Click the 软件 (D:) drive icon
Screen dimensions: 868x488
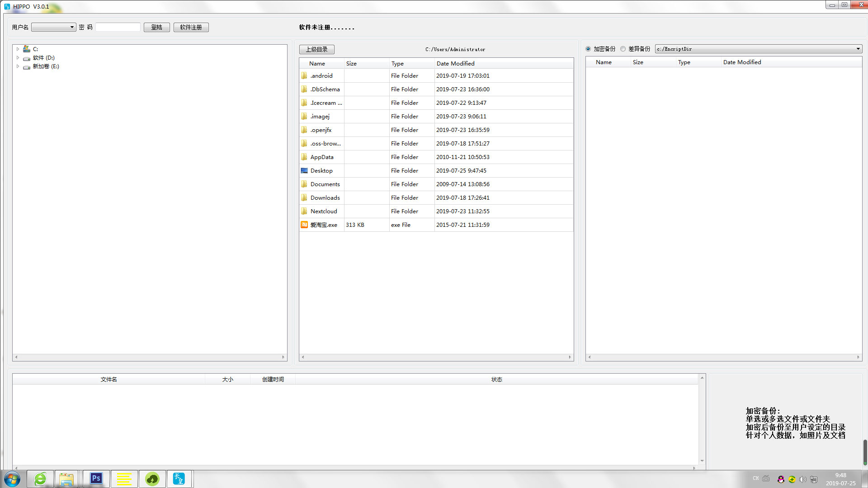tap(27, 58)
